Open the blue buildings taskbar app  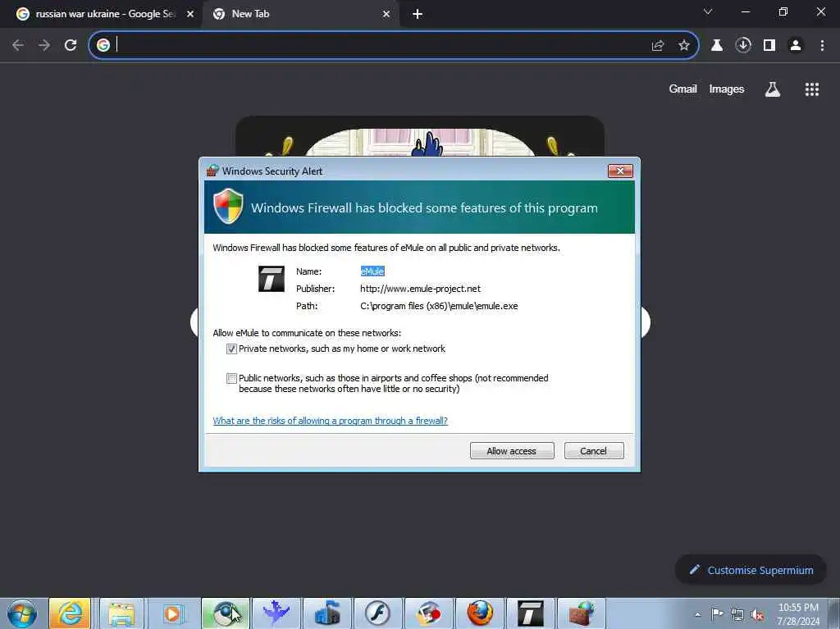point(326,613)
